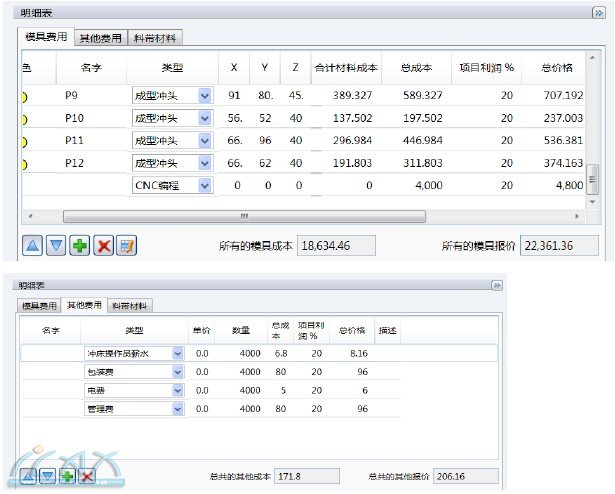Click 单价 column header in bottom table

pyautogui.click(x=202, y=330)
